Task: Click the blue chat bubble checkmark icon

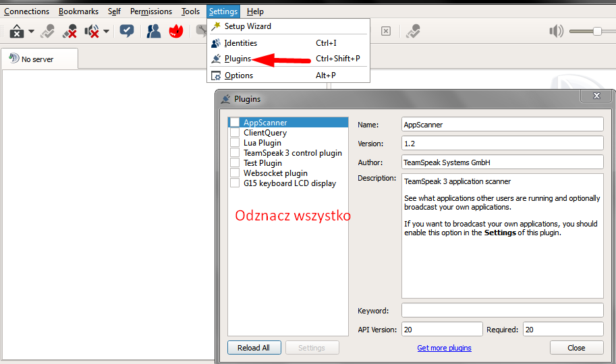Action: 127,31
